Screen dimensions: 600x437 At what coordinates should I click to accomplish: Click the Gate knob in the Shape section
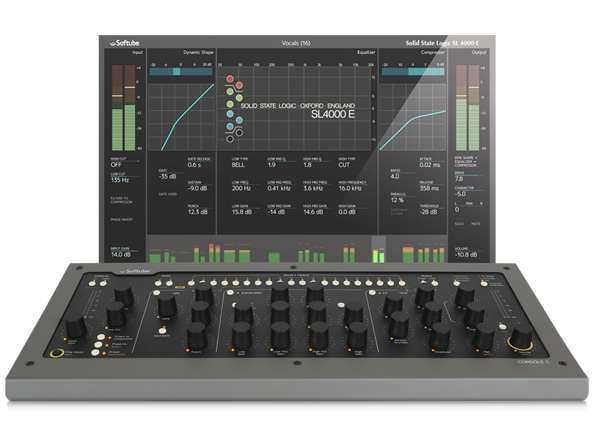point(167,305)
